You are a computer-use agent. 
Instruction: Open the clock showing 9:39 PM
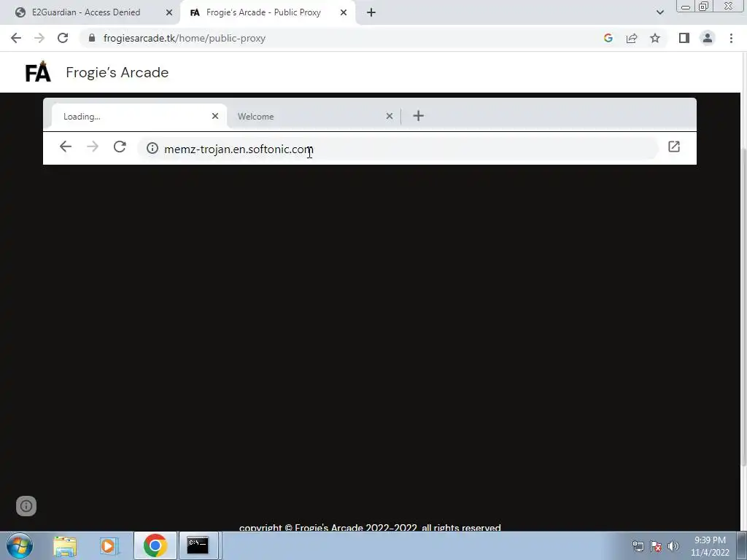[x=710, y=546]
